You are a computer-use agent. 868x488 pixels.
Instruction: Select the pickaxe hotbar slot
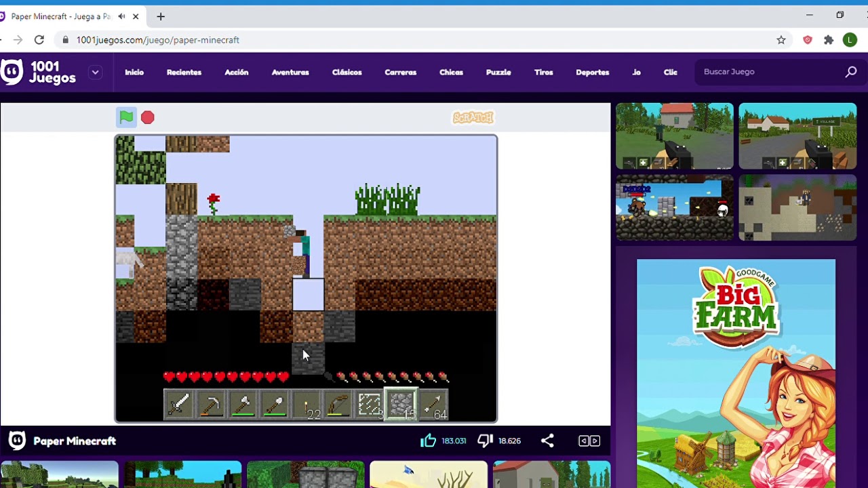pyautogui.click(x=211, y=405)
